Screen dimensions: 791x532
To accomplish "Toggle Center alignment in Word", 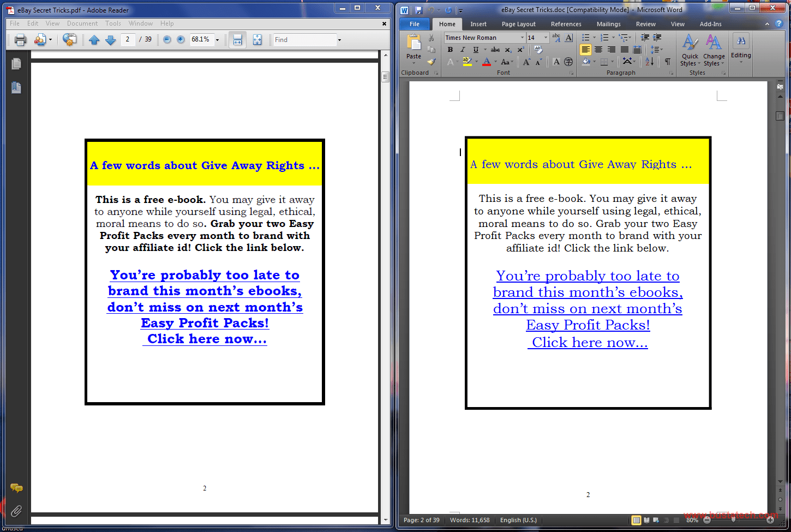I will pyautogui.click(x=598, y=50).
